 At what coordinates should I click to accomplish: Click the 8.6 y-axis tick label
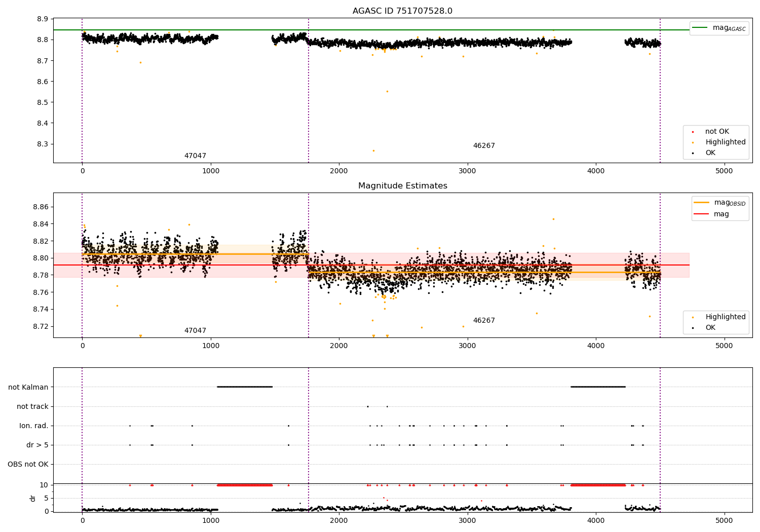tap(43, 82)
